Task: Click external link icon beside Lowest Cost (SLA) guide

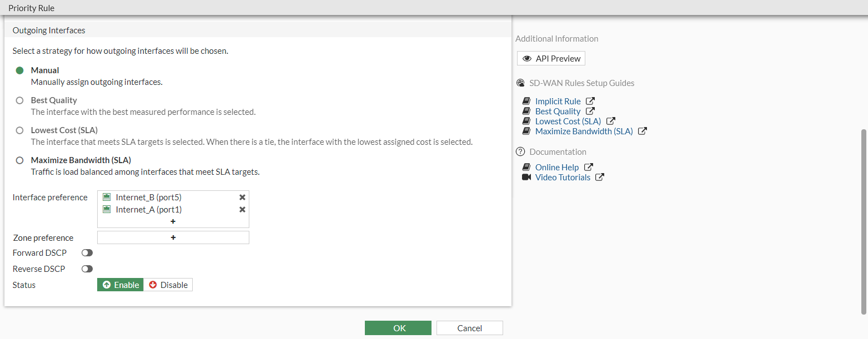Action: (x=611, y=122)
